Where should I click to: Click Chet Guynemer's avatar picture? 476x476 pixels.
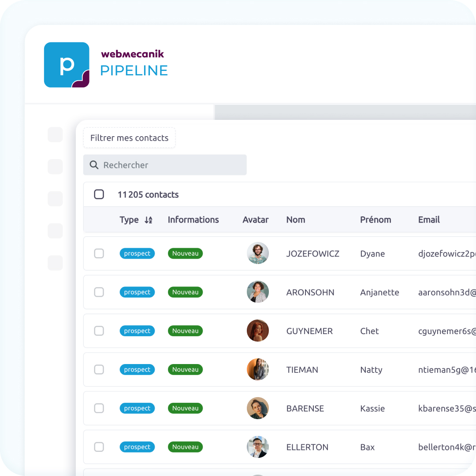click(x=258, y=331)
